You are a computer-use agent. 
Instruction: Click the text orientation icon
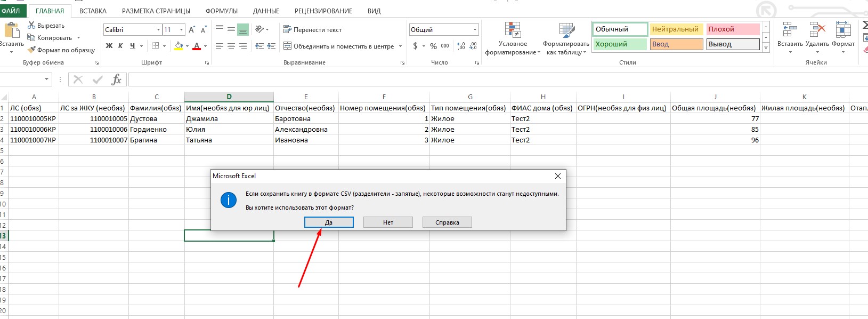coord(260,29)
